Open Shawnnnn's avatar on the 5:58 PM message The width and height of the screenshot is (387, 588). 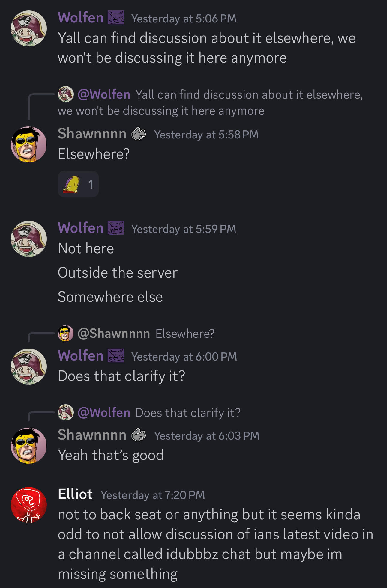pos(29,144)
